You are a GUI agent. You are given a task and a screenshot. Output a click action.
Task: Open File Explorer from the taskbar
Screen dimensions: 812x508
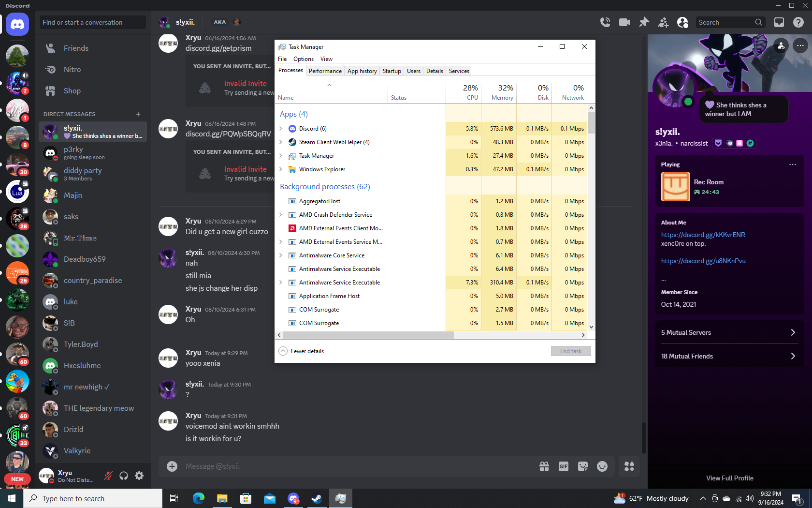click(x=222, y=498)
